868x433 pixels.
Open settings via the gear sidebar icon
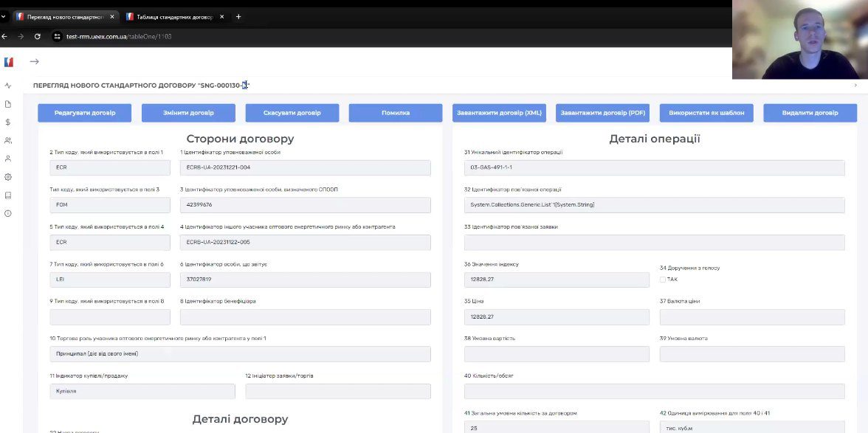point(8,177)
